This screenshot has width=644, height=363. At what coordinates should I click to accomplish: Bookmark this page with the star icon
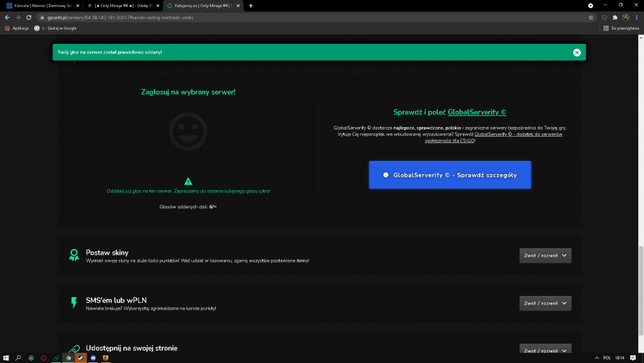coord(591,17)
